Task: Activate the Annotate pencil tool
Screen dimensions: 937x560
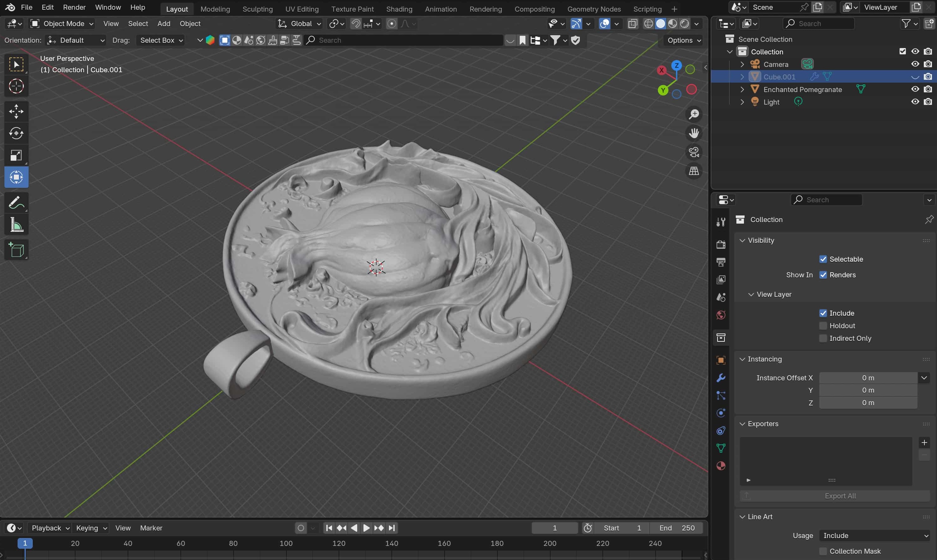Action: click(x=16, y=203)
